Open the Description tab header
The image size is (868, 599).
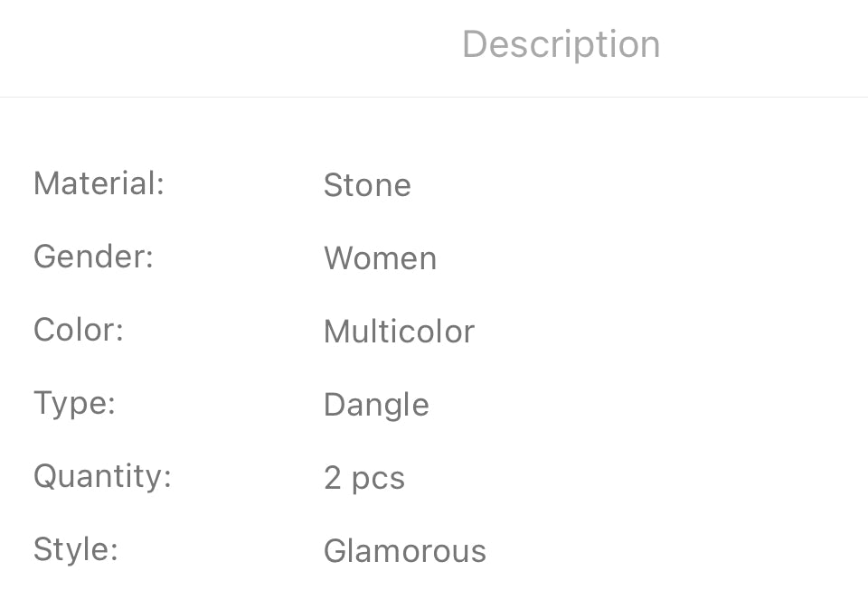click(561, 45)
